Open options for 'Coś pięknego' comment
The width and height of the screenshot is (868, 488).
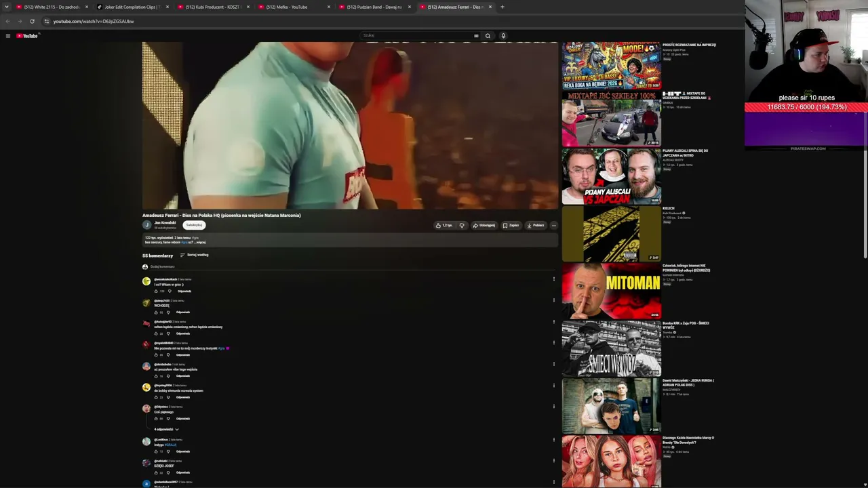click(x=553, y=407)
